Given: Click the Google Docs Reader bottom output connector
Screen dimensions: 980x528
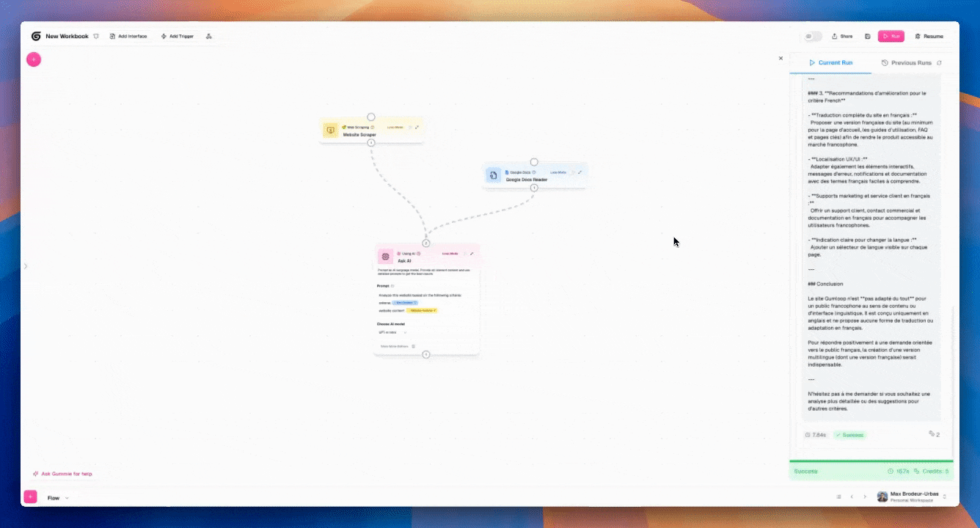Looking at the screenshot, I should 534,188.
